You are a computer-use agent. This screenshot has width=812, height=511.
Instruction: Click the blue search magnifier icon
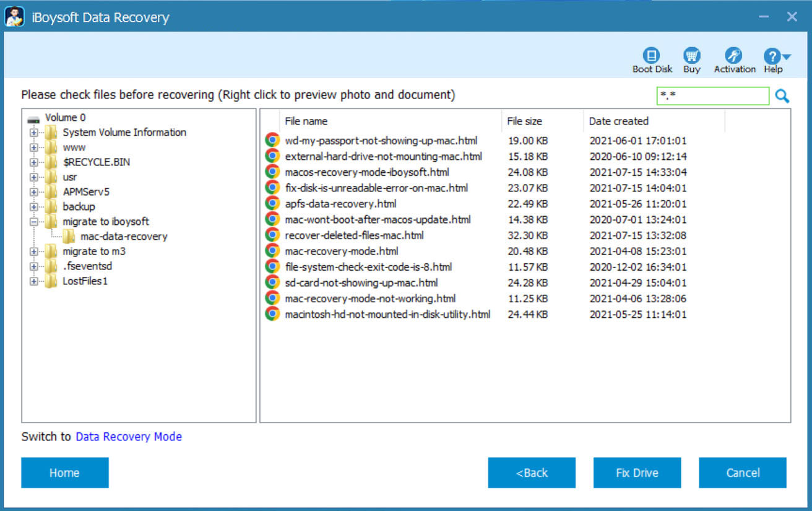782,96
